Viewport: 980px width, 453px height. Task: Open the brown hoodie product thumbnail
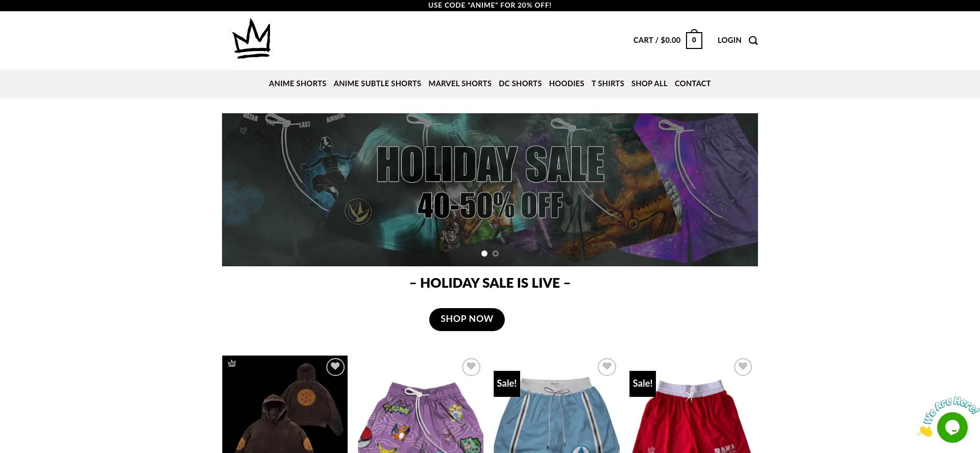pyautogui.click(x=285, y=404)
